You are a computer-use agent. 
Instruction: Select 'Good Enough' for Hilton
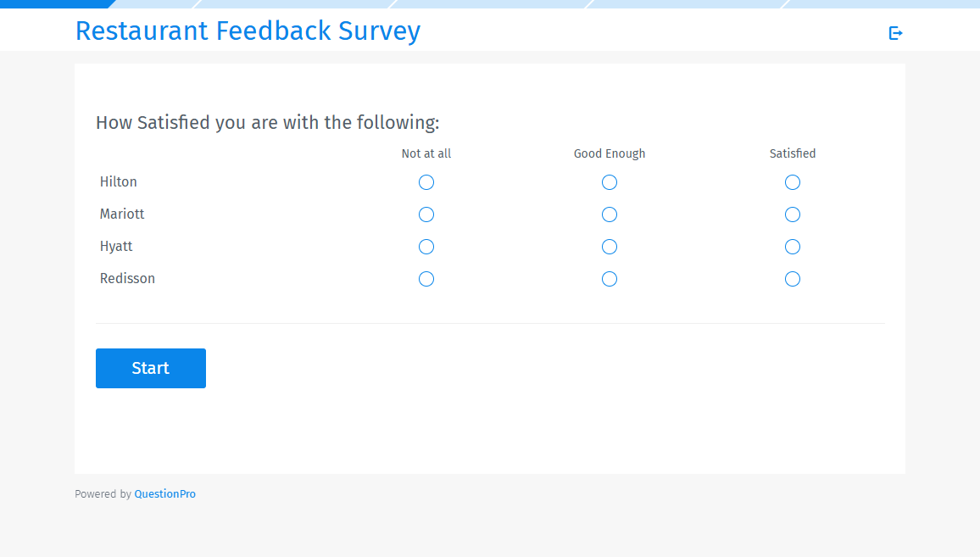(610, 182)
